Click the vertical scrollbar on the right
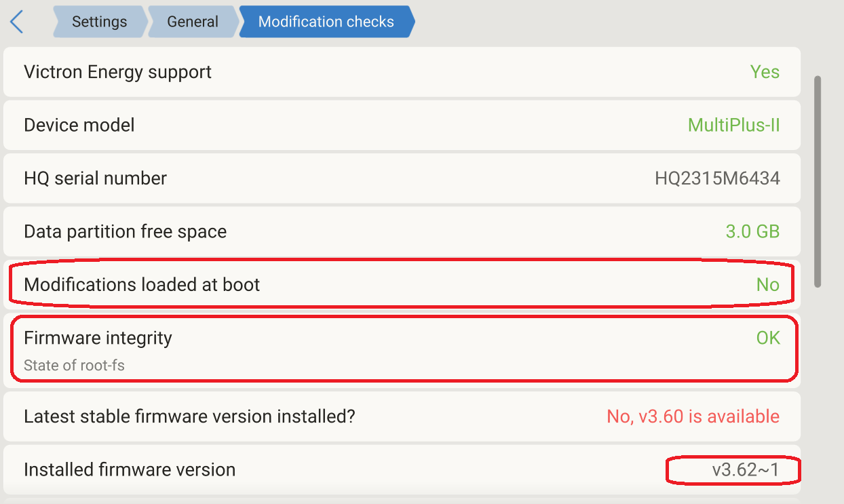The image size is (844, 504). pos(818,181)
